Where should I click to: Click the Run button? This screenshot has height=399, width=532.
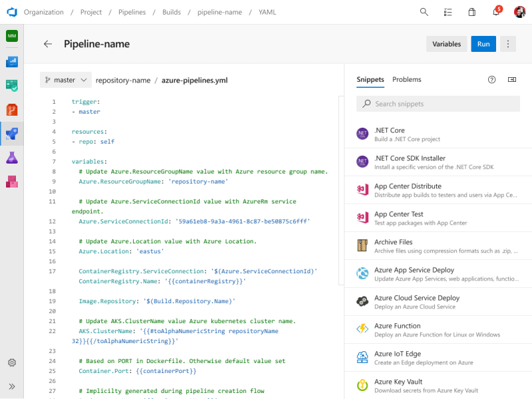483,44
